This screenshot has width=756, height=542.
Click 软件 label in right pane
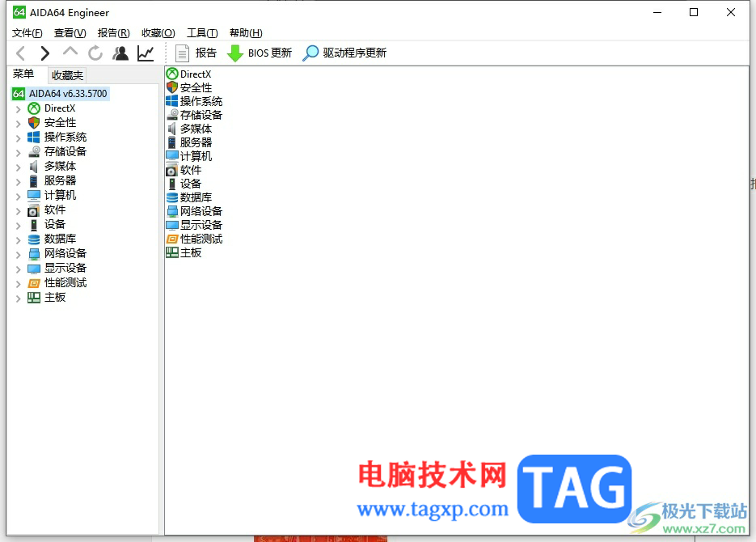click(191, 170)
